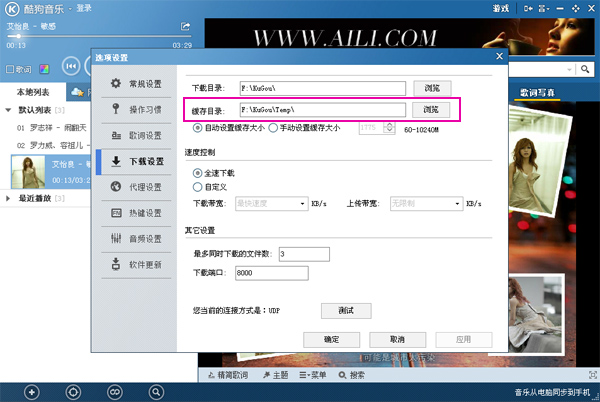Select 全速下载 full speed option
This screenshot has width=600, height=402.
[x=214, y=173]
